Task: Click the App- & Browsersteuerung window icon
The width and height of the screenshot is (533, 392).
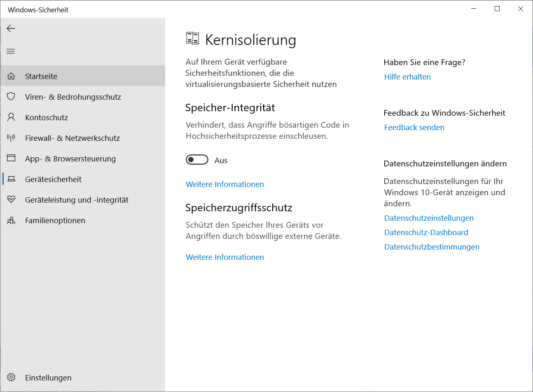Action: tap(11, 159)
